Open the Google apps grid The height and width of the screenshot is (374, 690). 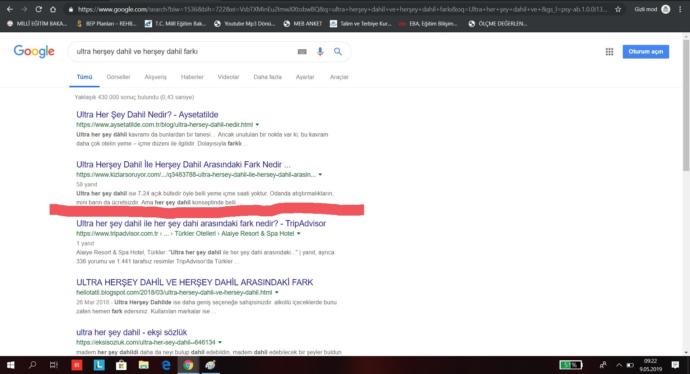[609, 52]
